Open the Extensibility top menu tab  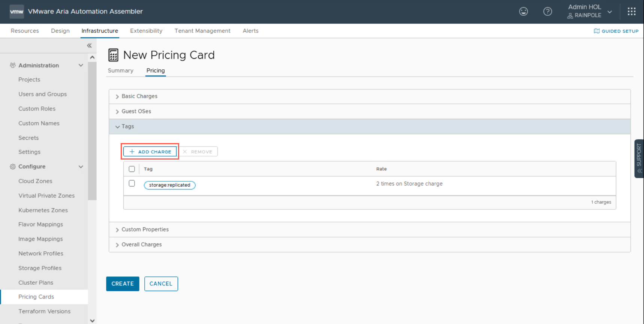click(146, 31)
